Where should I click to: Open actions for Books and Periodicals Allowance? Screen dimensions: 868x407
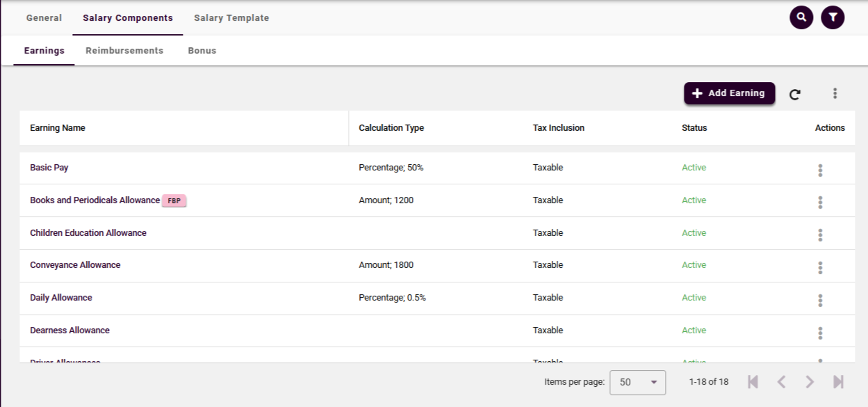tap(820, 202)
